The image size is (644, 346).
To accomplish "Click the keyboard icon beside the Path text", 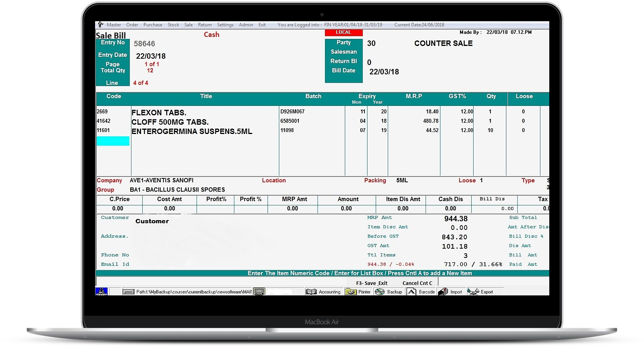I will coord(128,292).
